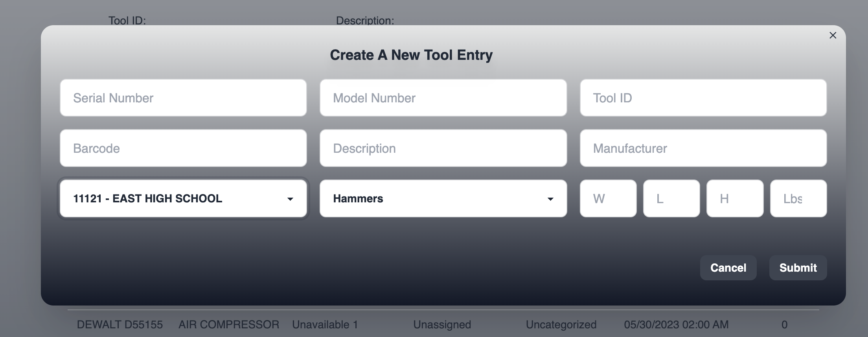Screen dimensions: 868x337
Task: Select the Tool ID text box in the dialog
Action: [x=703, y=98]
